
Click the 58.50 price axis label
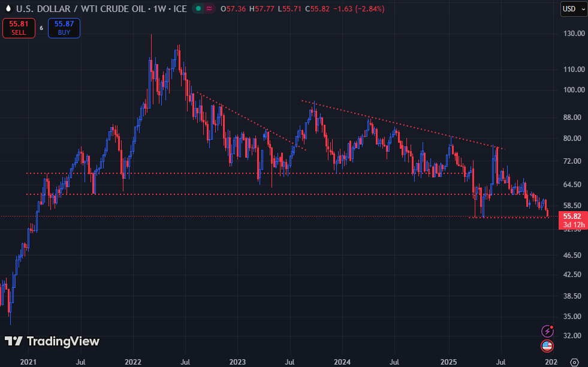(572, 206)
